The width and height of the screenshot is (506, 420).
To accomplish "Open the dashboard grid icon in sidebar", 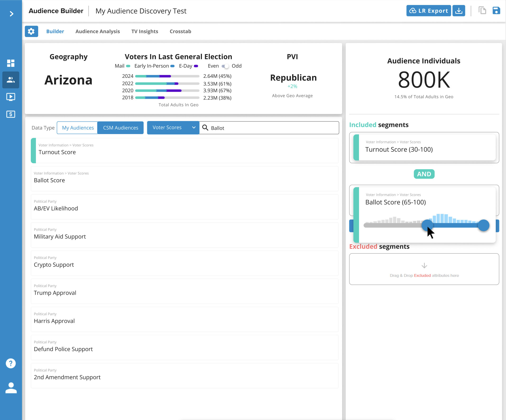I will click(11, 63).
